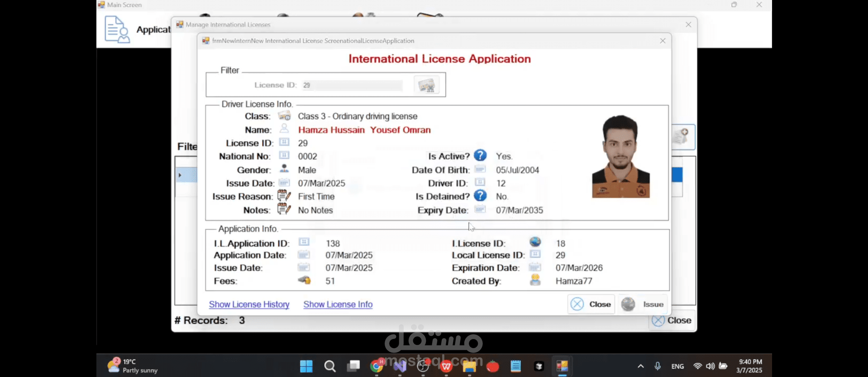Click the Driver ID value 12
The height and width of the screenshot is (377, 868).
click(x=501, y=183)
